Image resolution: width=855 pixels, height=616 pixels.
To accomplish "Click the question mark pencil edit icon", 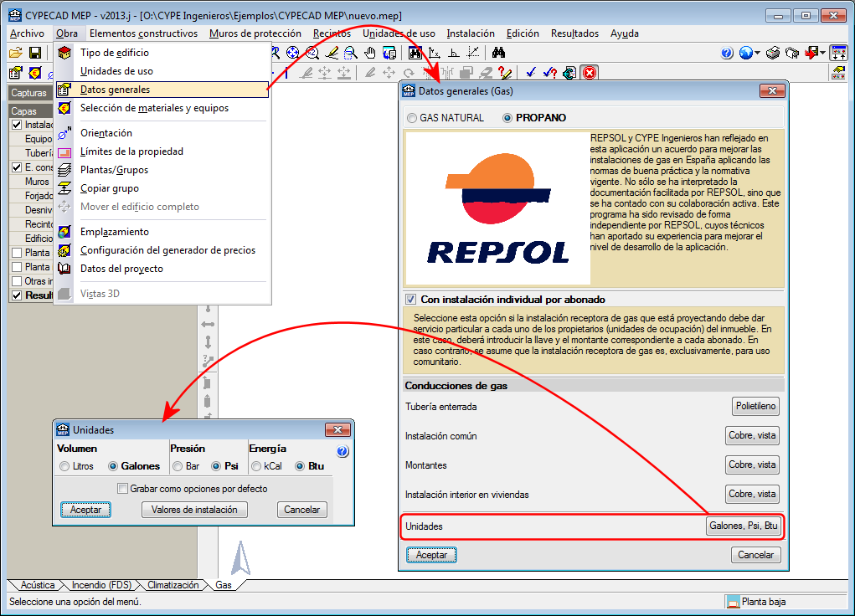I will click(x=505, y=73).
